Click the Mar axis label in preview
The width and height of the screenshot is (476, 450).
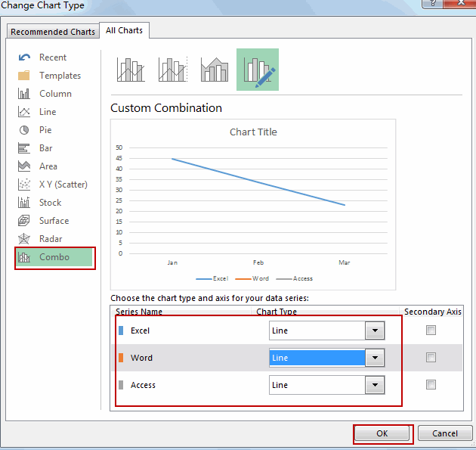pos(345,262)
